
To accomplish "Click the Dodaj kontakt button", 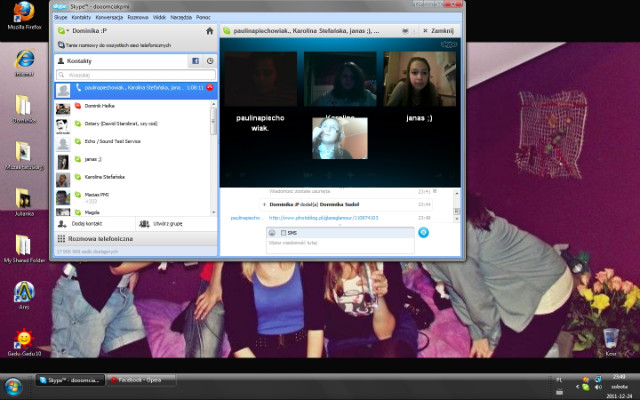I will (95, 224).
